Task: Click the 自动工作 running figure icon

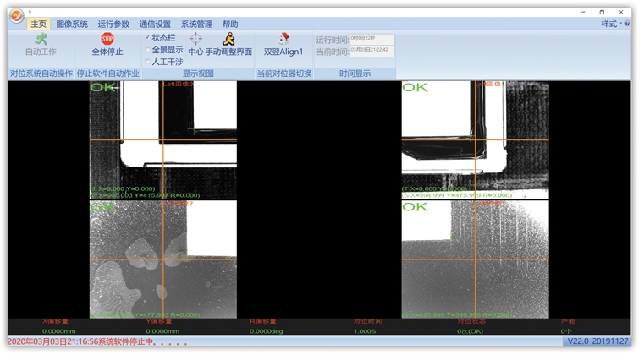Action: coord(40,39)
